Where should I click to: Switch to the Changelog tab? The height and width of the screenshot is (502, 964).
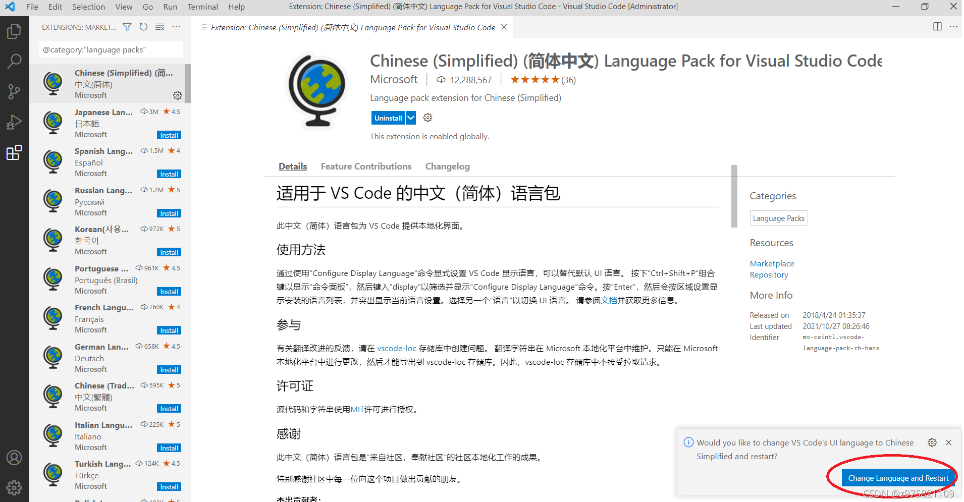pos(448,167)
